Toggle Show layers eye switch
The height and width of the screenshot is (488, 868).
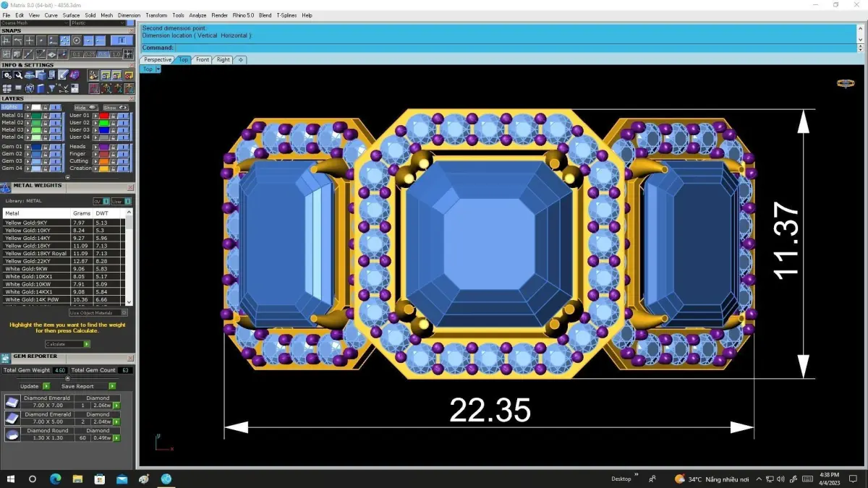(x=116, y=108)
